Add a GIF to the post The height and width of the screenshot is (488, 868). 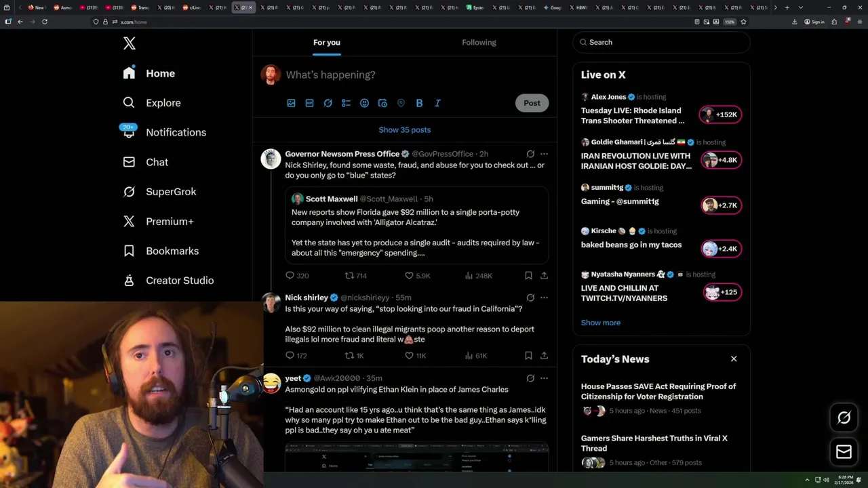coord(309,103)
